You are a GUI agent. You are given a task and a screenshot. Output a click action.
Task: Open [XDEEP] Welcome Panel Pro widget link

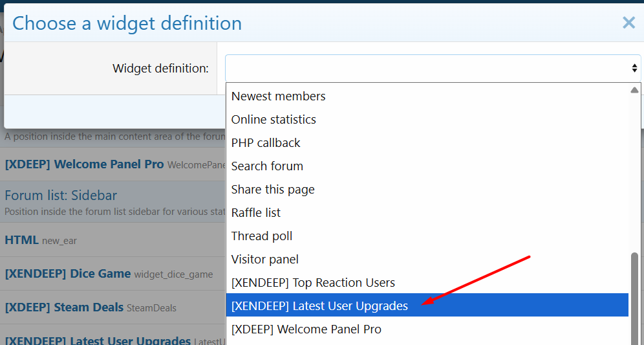pyautogui.click(x=84, y=164)
